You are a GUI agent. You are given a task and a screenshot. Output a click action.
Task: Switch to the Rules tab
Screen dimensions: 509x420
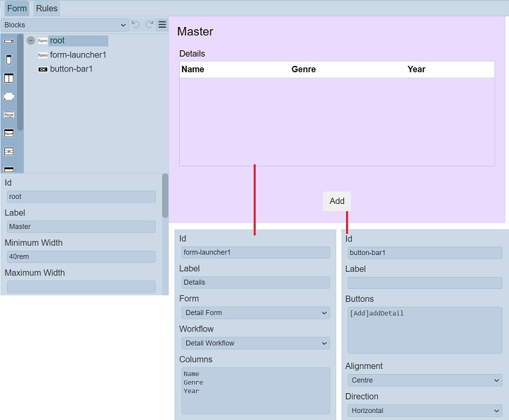point(47,8)
